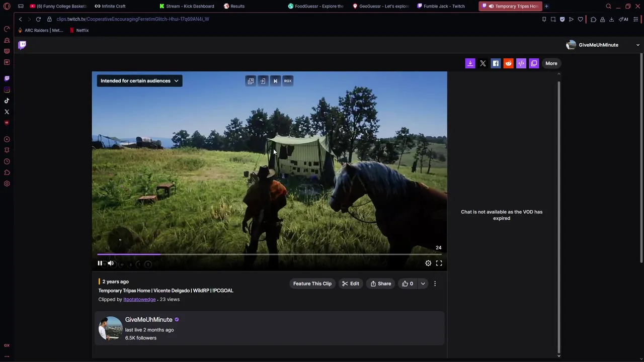Open a new browser tab
This screenshot has height=362, width=644.
[546, 6]
